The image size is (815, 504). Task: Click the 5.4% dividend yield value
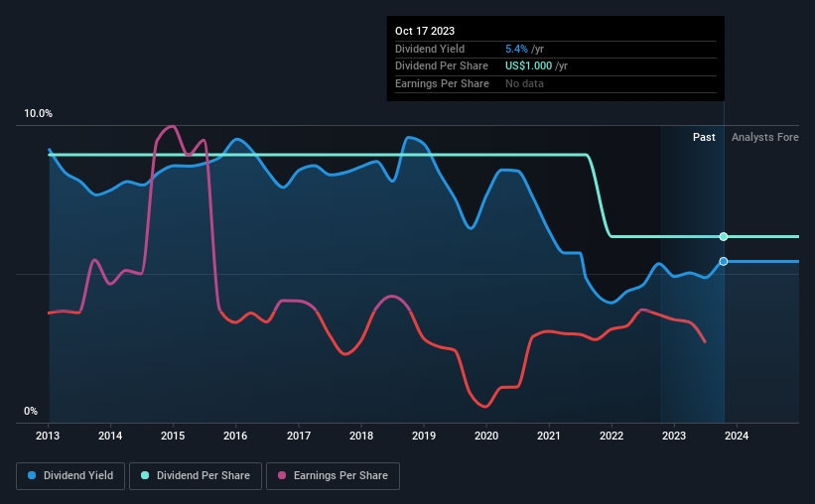[516, 49]
